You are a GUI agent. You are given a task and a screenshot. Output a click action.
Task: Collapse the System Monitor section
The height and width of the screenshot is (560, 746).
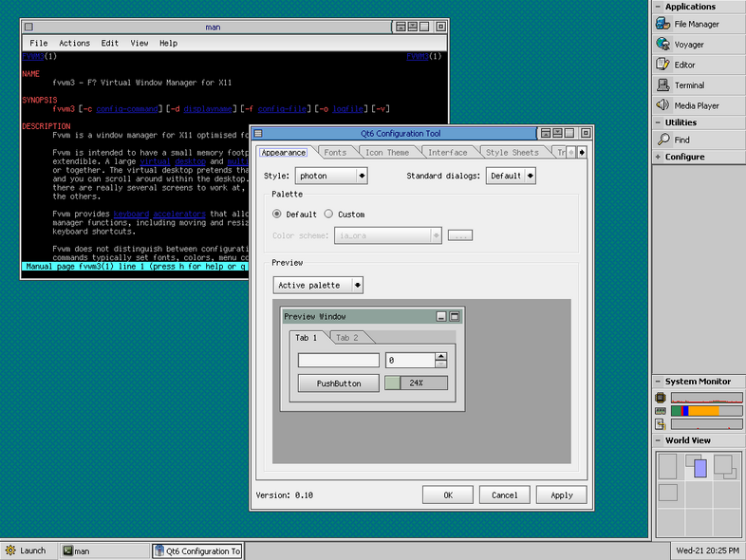pos(658,382)
